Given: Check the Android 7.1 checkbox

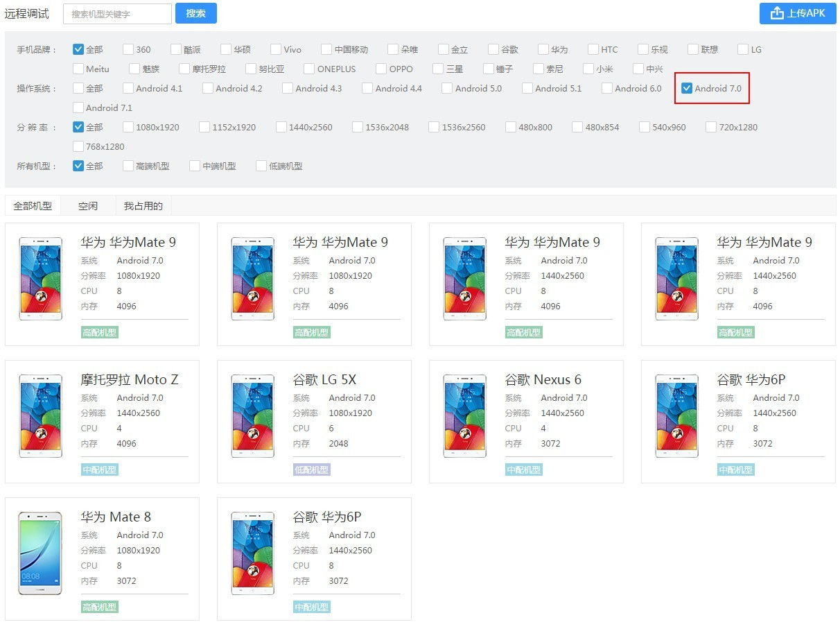Looking at the screenshot, I should [x=78, y=107].
